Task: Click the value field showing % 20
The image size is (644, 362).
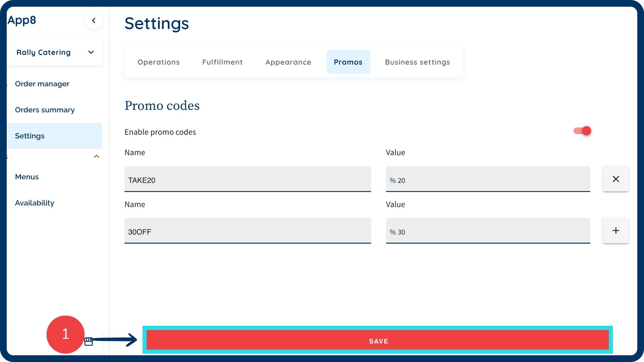Action: (487, 179)
